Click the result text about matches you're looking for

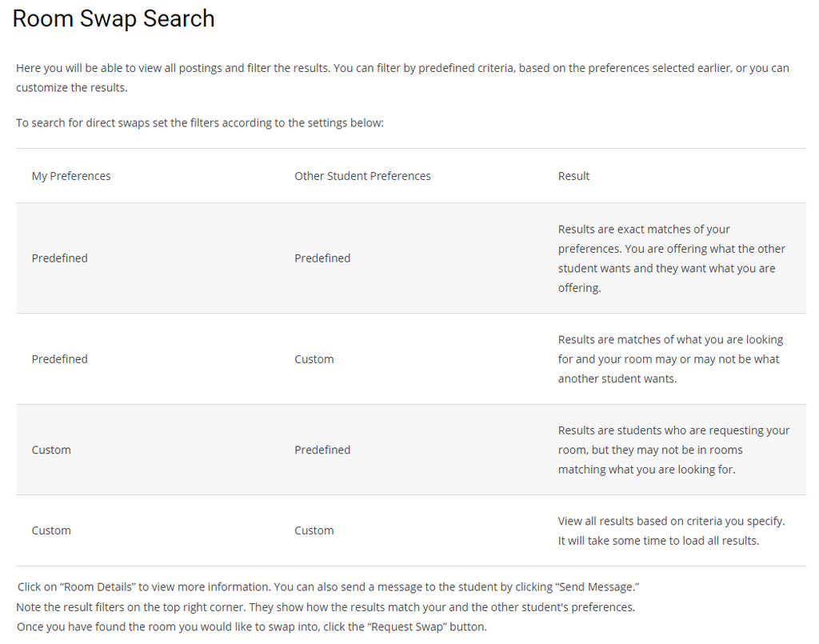point(670,359)
